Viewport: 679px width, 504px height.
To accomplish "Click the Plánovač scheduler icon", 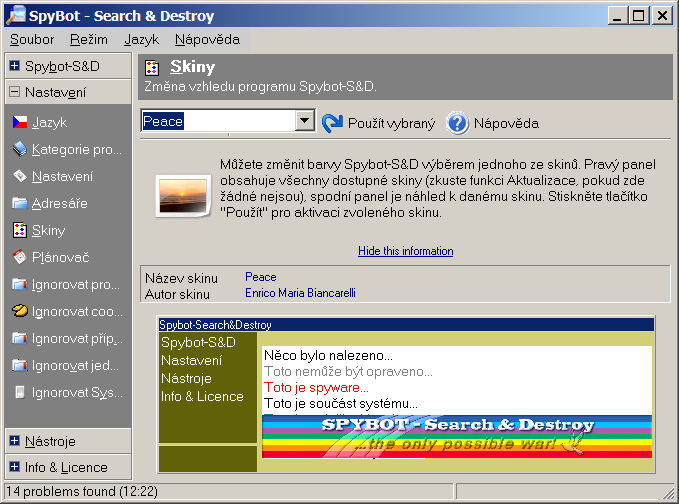I will tap(19, 257).
